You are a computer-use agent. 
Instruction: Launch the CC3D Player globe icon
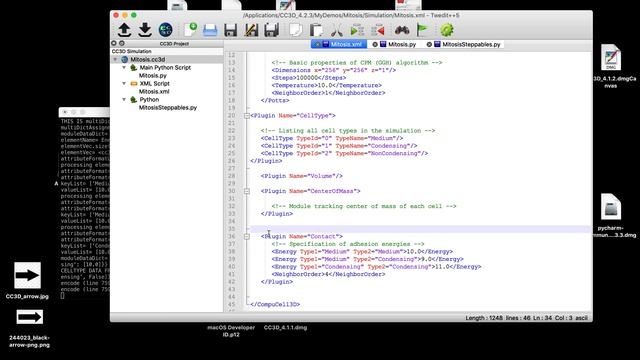(x=165, y=30)
